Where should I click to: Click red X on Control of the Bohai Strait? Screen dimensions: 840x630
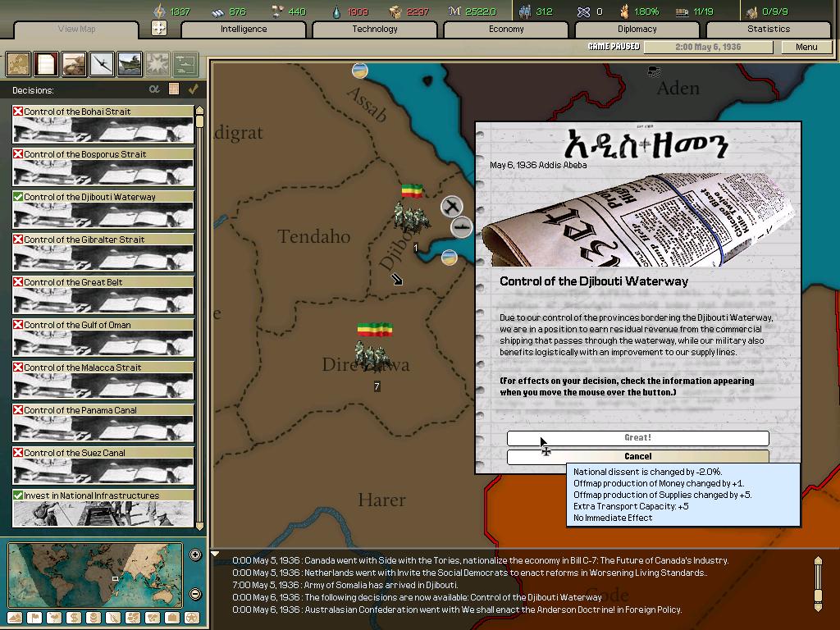tap(18, 112)
